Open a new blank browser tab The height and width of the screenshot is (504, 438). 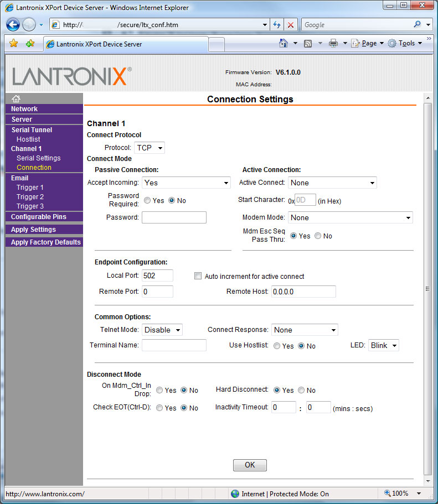tap(217, 44)
